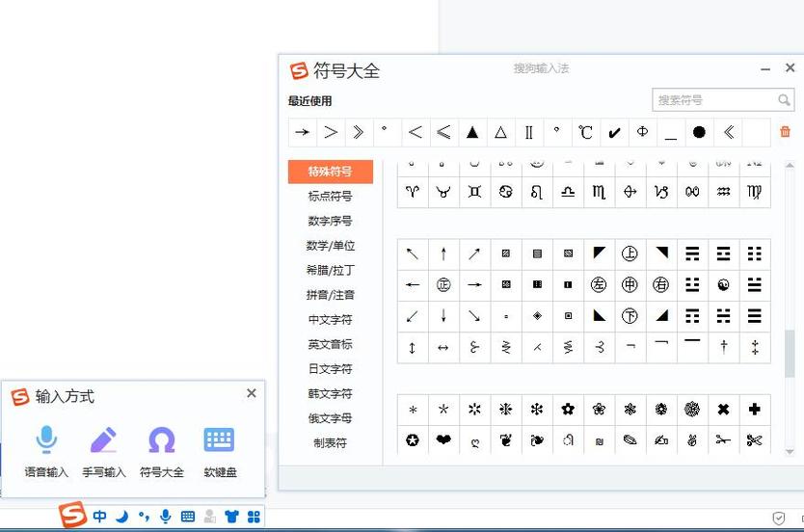Viewport: 804px width, 532px height.
Task: Select the 英文音标 category
Action: pos(331,344)
